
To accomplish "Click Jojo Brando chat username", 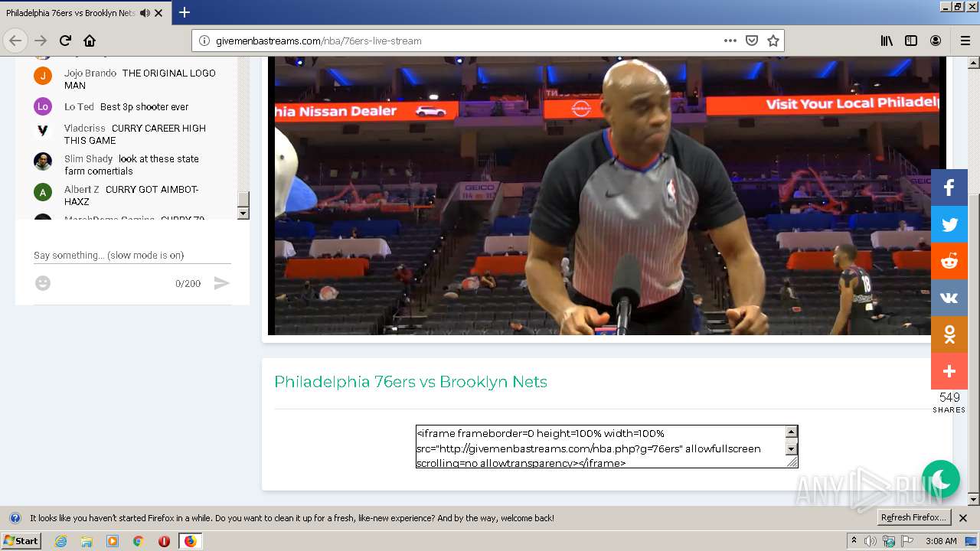I will pos(90,73).
